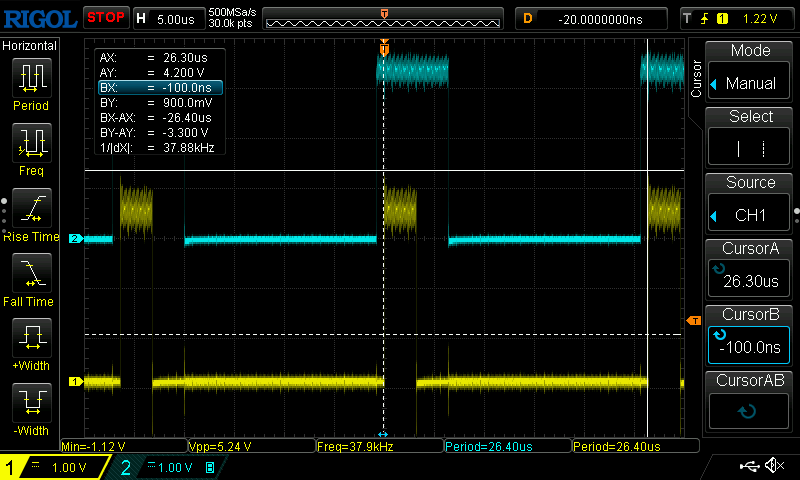Toggle channel 2 at bottom status bar
The height and width of the screenshot is (480, 800).
[x=166, y=467]
